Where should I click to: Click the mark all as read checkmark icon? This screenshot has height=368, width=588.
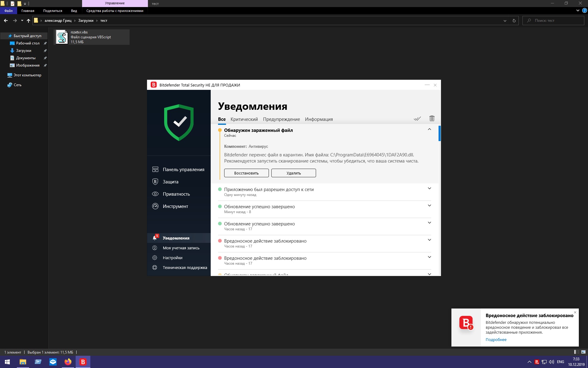point(417,119)
